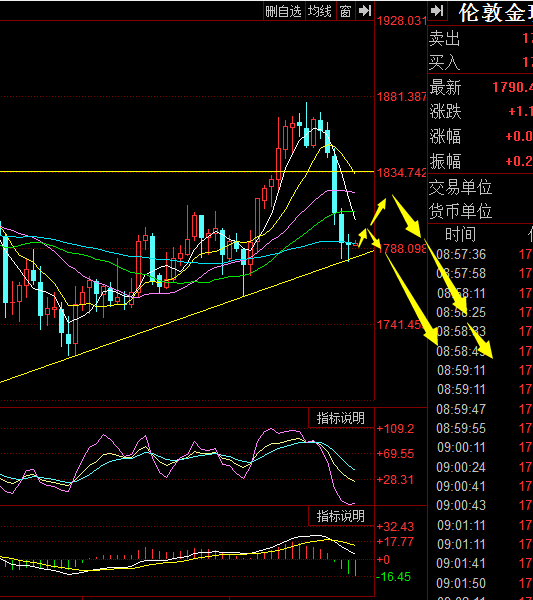
Task: Click the 最新 latest price value
Action: click(513, 87)
